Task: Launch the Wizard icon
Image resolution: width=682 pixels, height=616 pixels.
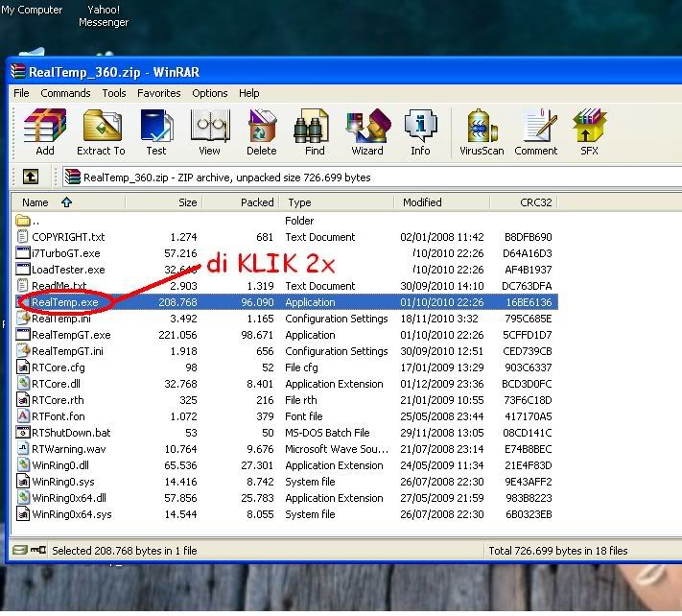Action: click(x=368, y=126)
